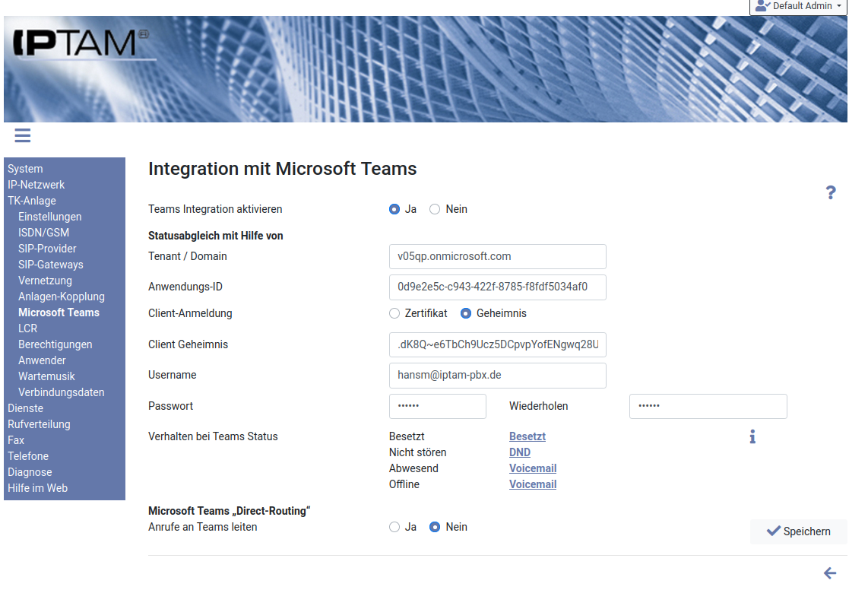Expand Rufverteilung in the sidebar
This screenshot has width=868, height=590.
coord(39,424)
